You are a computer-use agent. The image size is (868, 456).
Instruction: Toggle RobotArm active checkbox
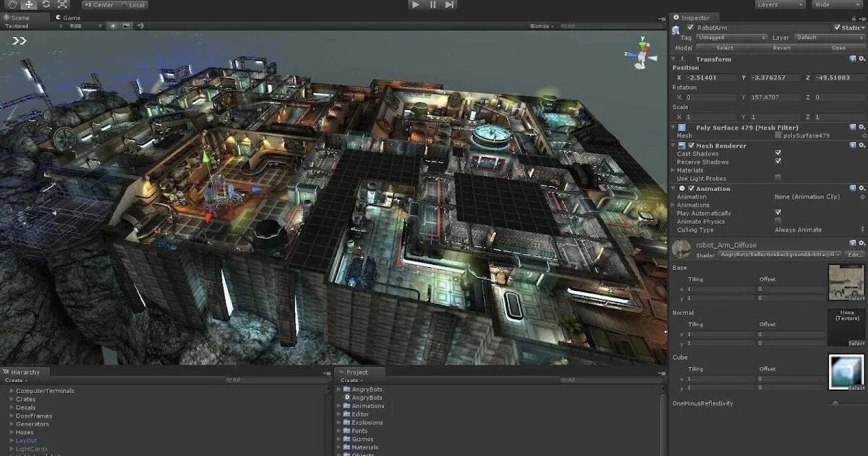coord(690,28)
